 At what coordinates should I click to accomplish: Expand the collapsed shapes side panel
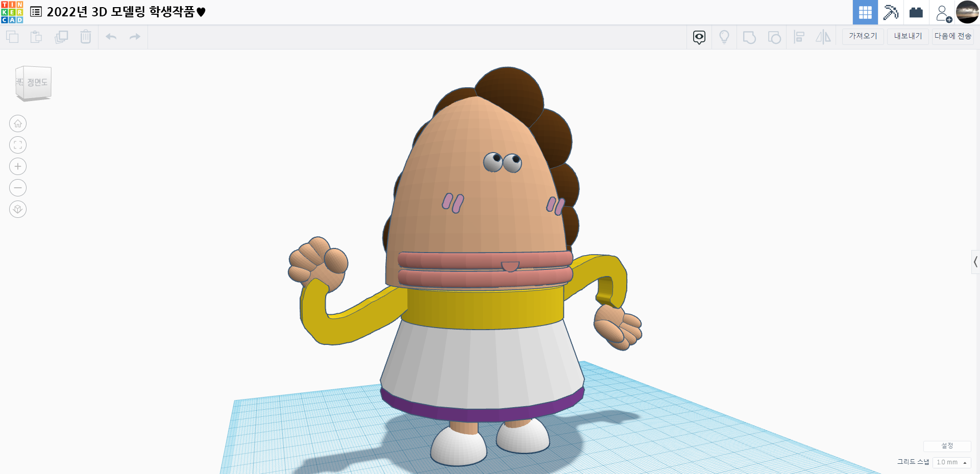pyautogui.click(x=975, y=262)
